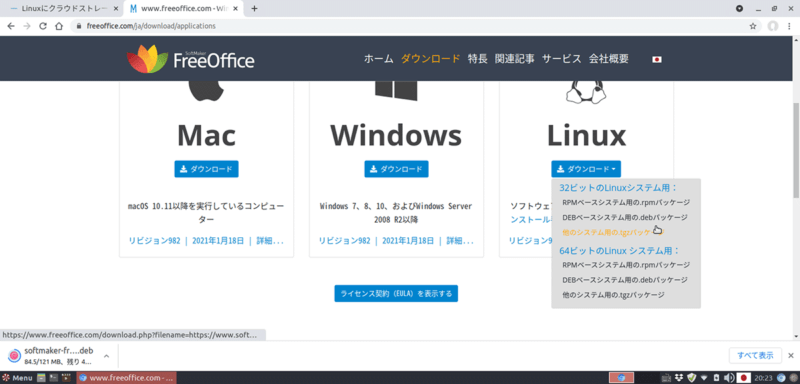Click Mac リビジョン982 link
800x384 pixels.
(x=155, y=241)
